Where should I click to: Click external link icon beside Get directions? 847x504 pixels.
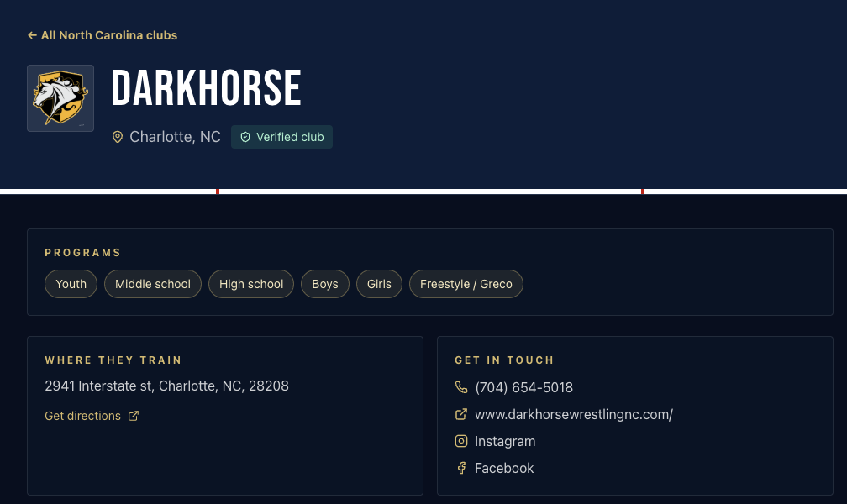(x=134, y=416)
